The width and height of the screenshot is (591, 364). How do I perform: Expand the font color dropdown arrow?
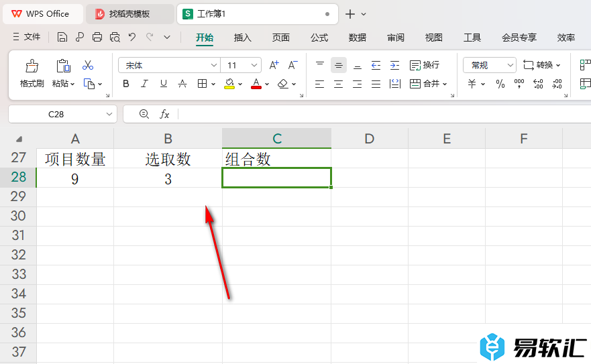coord(267,84)
